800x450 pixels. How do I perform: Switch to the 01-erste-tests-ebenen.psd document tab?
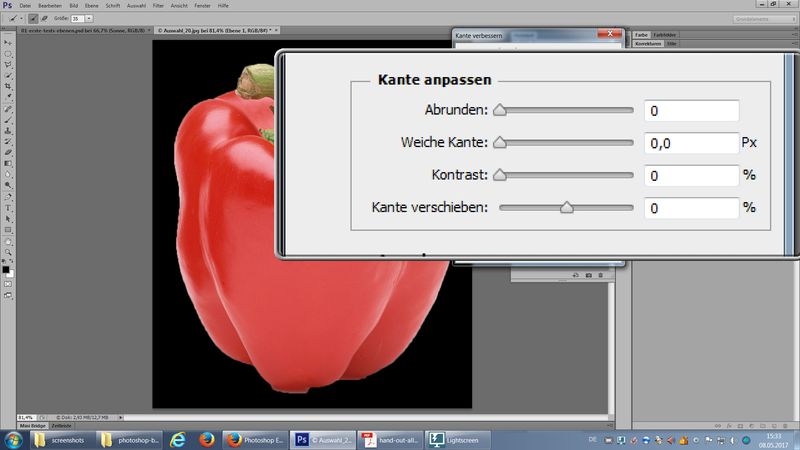pos(80,31)
